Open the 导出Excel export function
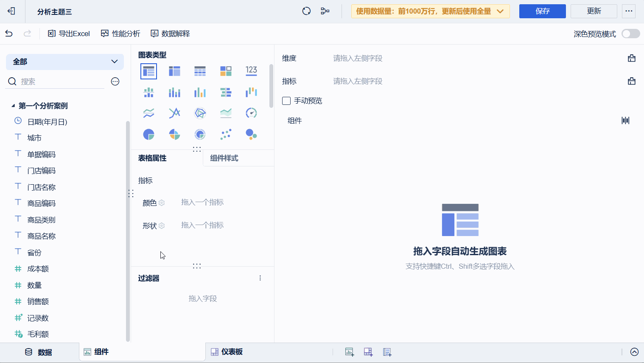This screenshot has width=644, height=363. (68, 33)
